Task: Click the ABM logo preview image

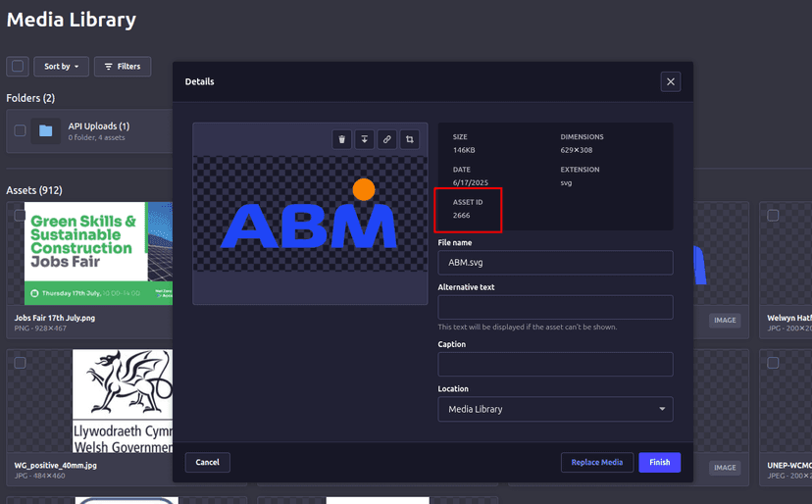Action: pos(310,216)
